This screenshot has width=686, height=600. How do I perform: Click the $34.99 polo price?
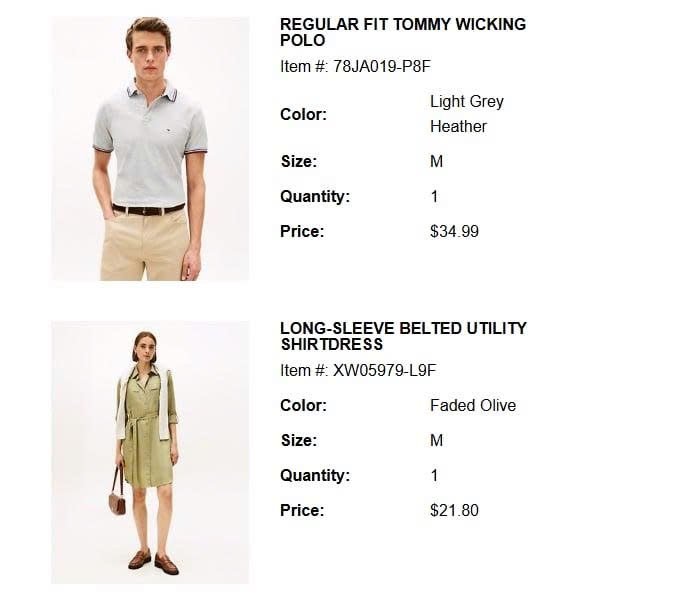pyautogui.click(x=454, y=231)
